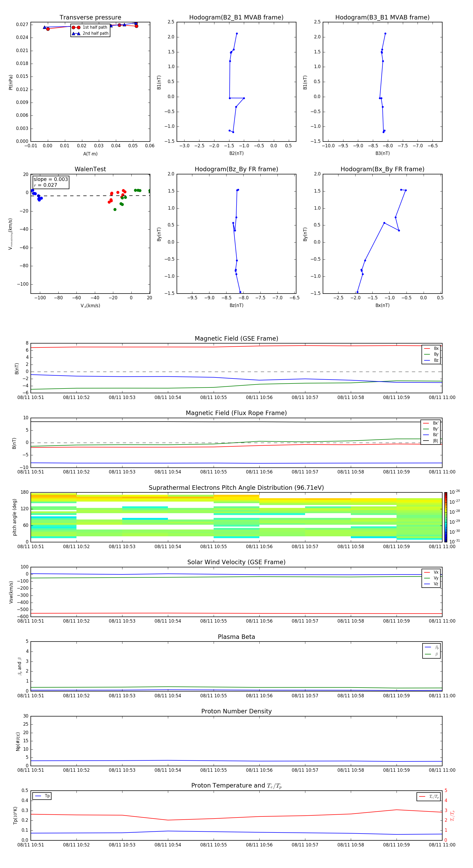Click the 'Transverse pressure' plot title
Screen dimensions: 473x868
[x=90, y=18]
